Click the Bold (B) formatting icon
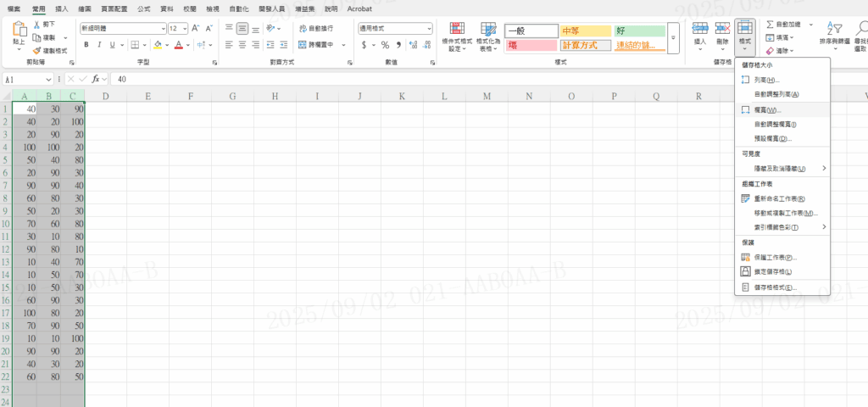This screenshot has width=868, height=407. (87, 45)
